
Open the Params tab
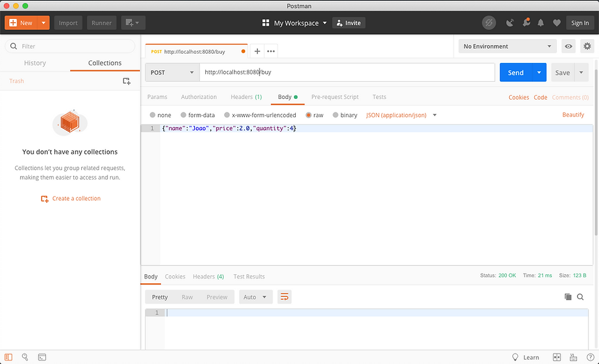click(157, 97)
